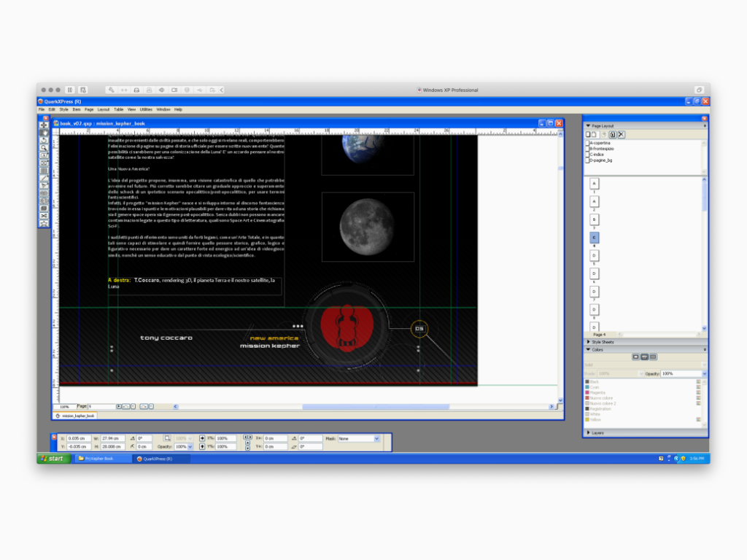Select the page 1 thumbnail in Page Layout
The width and height of the screenshot is (747, 560).
[x=594, y=184]
